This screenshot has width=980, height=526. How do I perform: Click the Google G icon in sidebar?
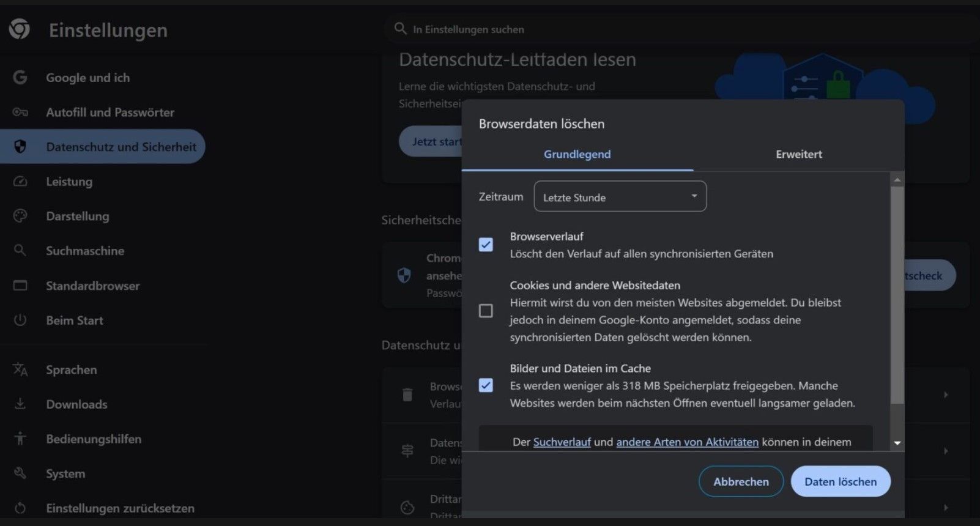click(20, 78)
